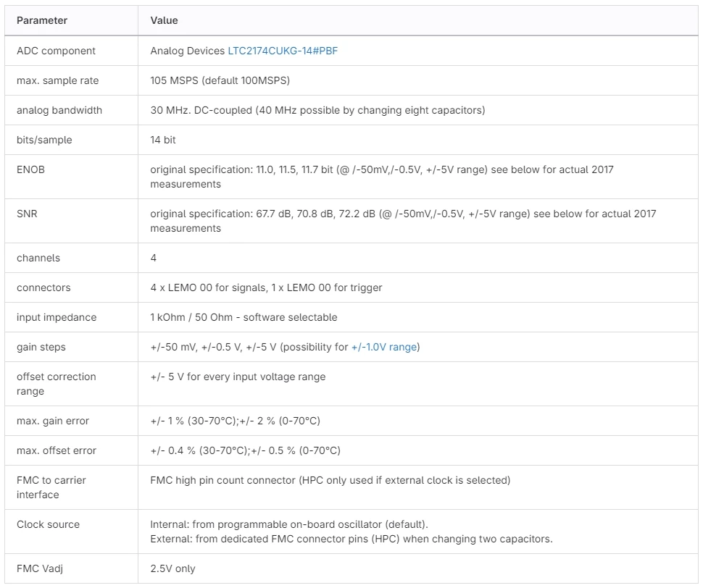Click the 105 MSPS value cell

coord(220,80)
